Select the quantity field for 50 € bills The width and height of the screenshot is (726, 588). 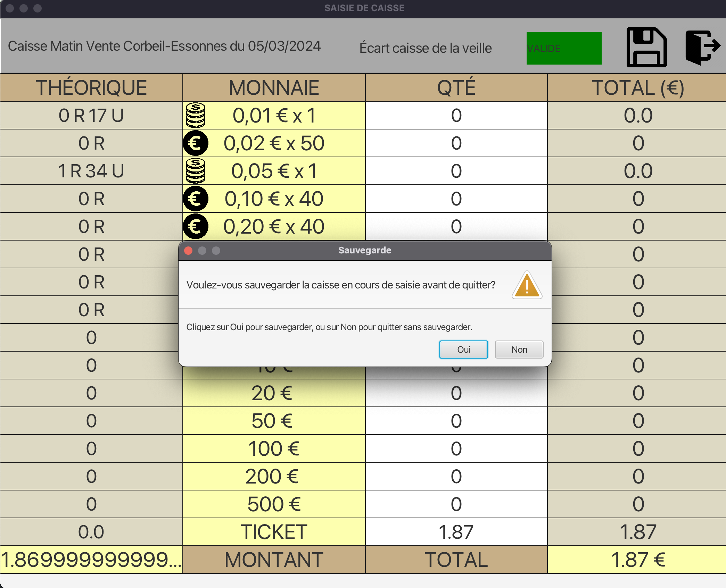pyautogui.click(x=455, y=420)
